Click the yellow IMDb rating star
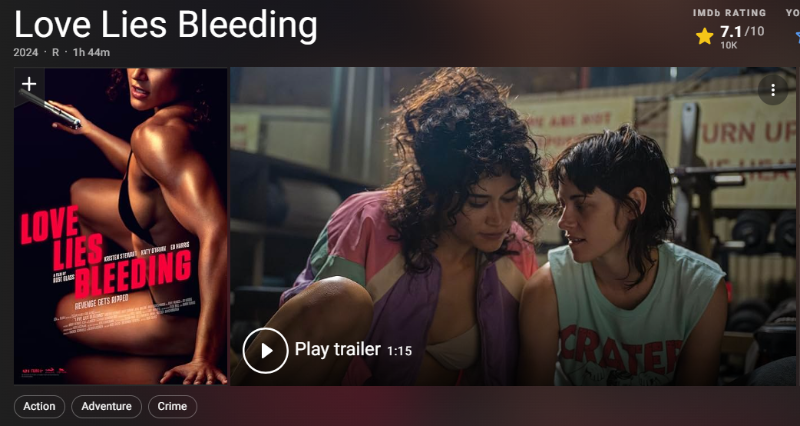800x426 pixels. point(704,36)
